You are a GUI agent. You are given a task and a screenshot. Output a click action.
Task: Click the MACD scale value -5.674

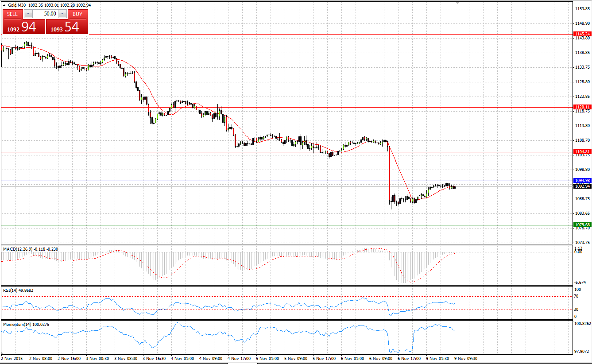(580, 283)
